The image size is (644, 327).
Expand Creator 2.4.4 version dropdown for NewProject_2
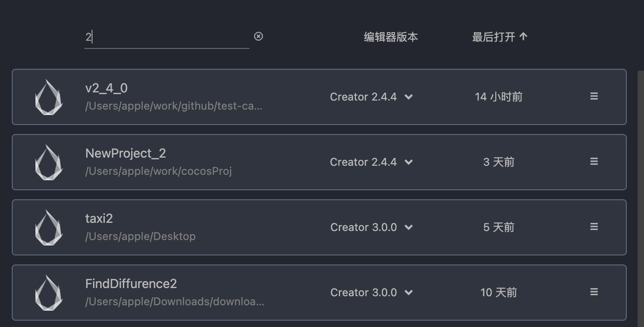click(x=409, y=162)
